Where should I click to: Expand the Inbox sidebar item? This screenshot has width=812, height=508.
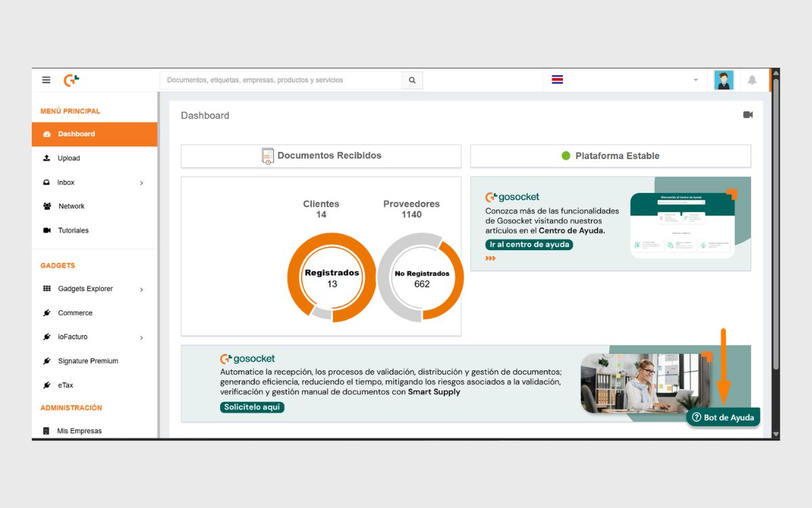(141, 182)
